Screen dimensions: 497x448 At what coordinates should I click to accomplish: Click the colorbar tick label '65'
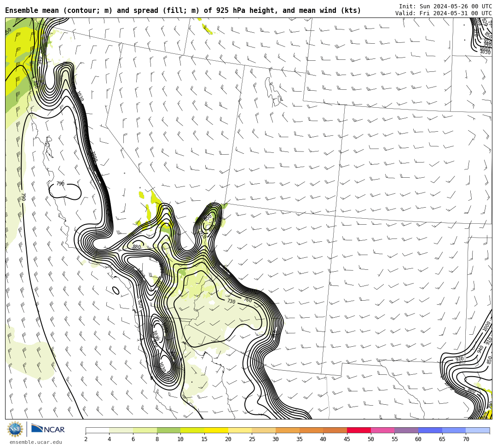click(442, 439)
